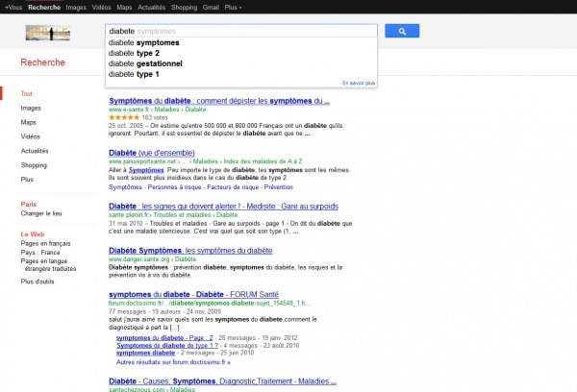The height and width of the screenshot is (392, 577).
Task: Open Gmail from the top bar
Action: click(x=211, y=8)
